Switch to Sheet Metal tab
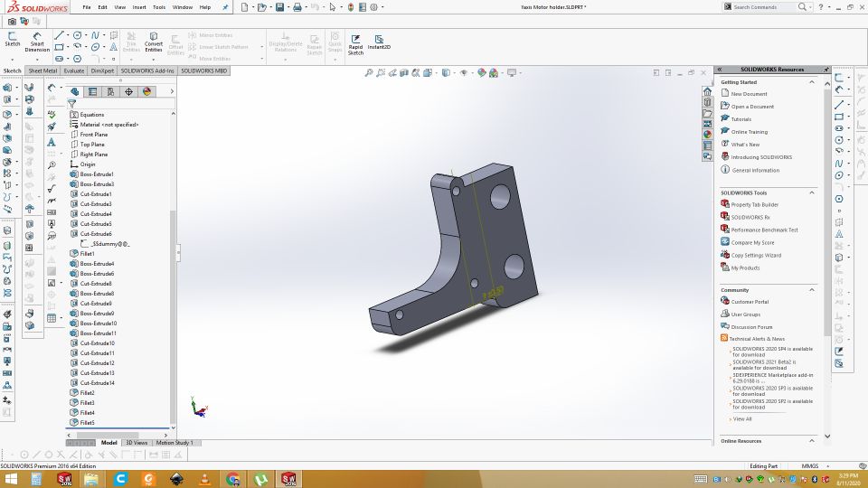The height and width of the screenshot is (488, 868). click(42, 70)
